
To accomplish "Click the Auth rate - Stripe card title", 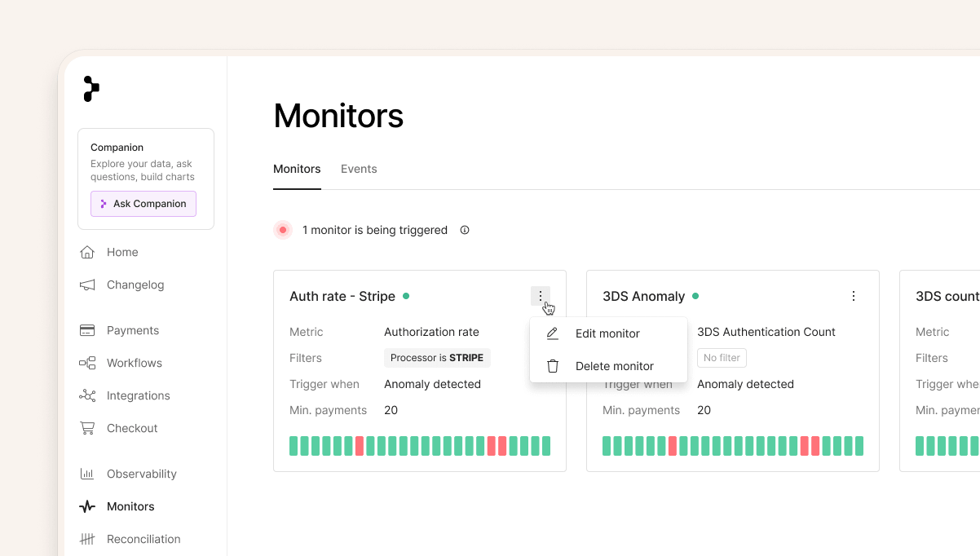I will (342, 296).
